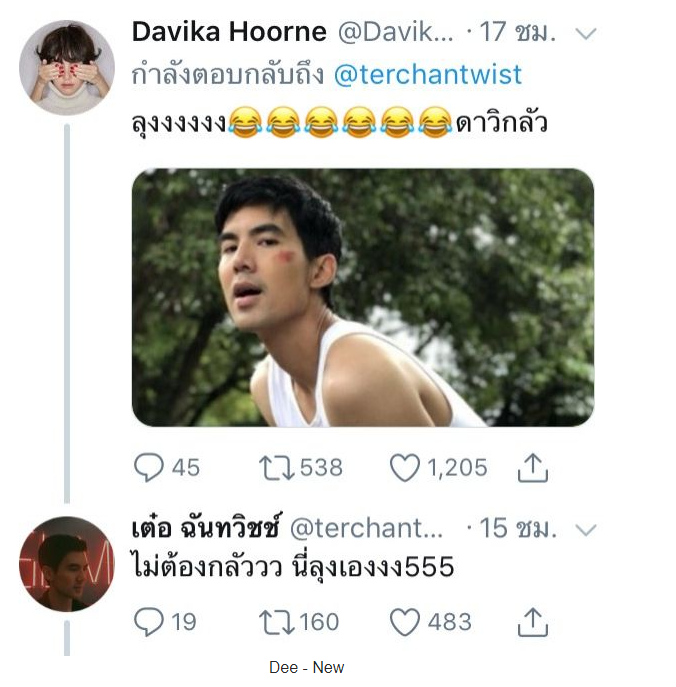676x687 pixels.
Task: Reply to the terchant tweet with 19 replies
Action: point(149,621)
